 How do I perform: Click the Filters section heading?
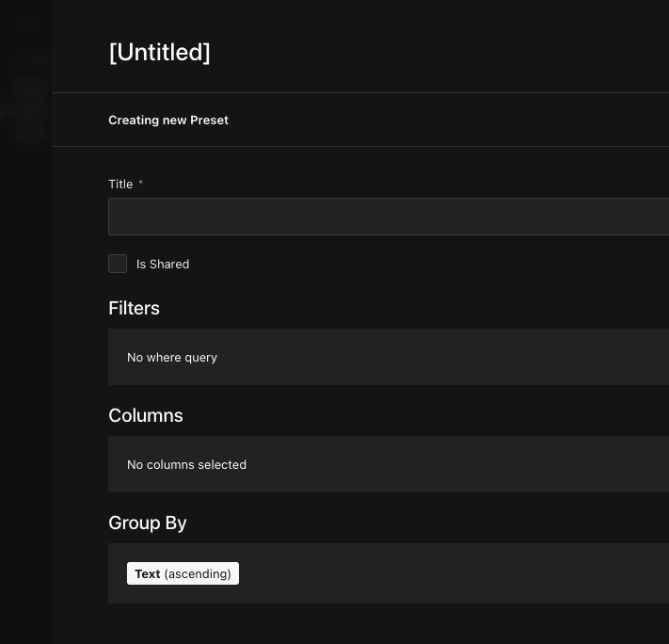[x=134, y=308]
